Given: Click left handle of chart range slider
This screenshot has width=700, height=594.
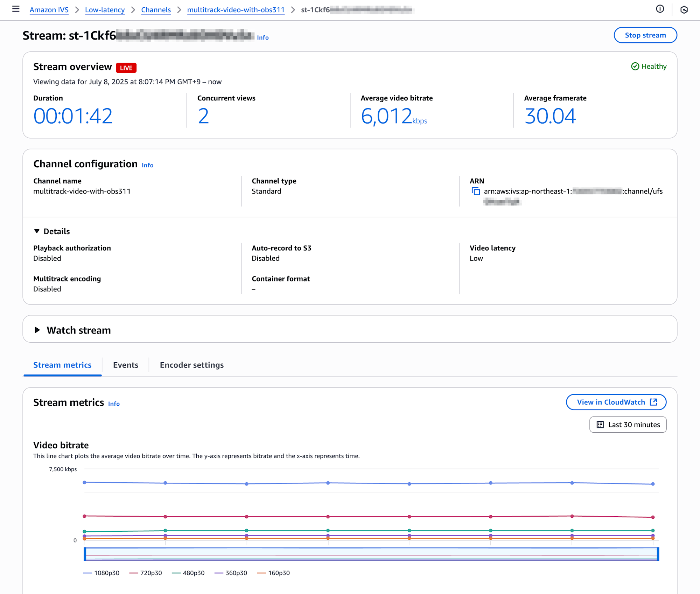Looking at the screenshot, I should coord(85,554).
